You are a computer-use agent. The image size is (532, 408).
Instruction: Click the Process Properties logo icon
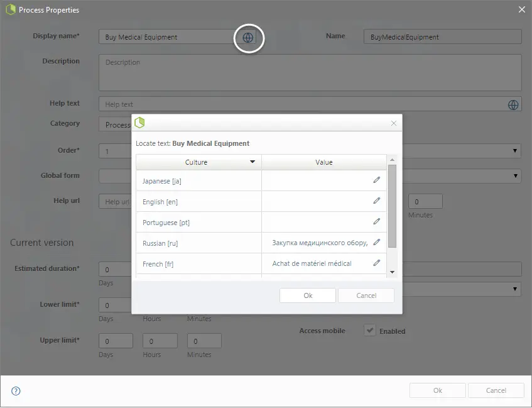[x=11, y=9]
